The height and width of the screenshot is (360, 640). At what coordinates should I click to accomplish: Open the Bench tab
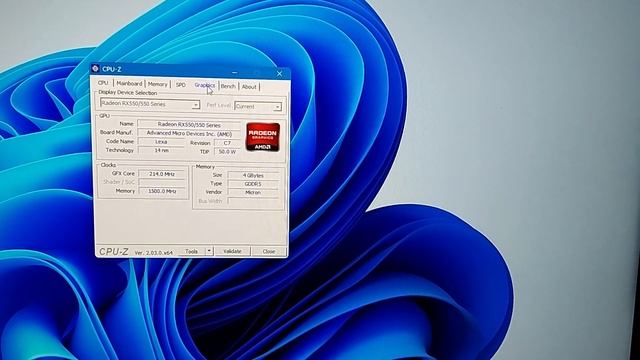click(x=228, y=86)
